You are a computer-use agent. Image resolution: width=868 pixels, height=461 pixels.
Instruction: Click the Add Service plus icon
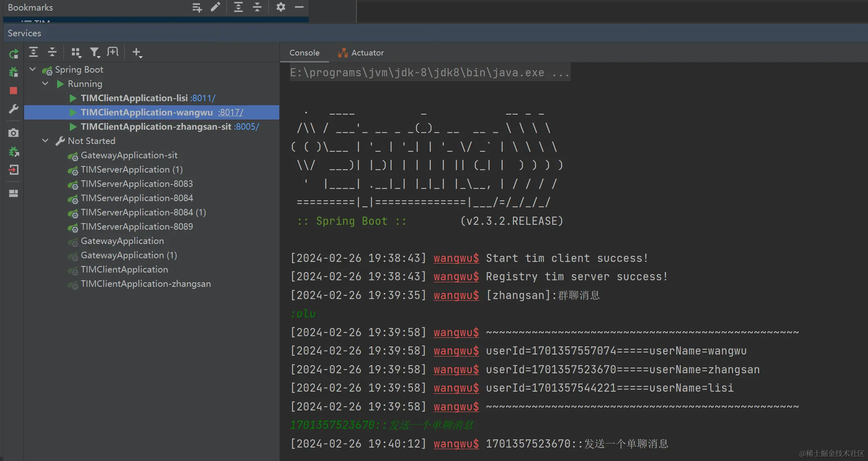coord(137,52)
